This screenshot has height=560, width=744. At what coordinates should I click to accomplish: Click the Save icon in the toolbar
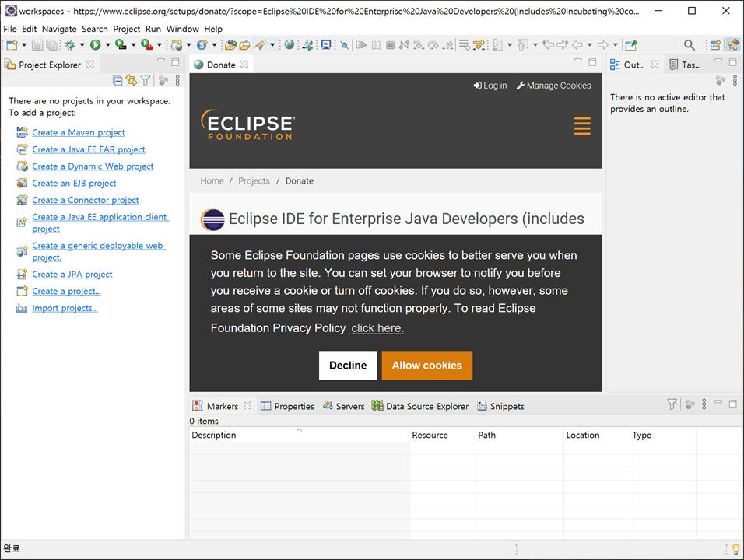(x=37, y=45)
